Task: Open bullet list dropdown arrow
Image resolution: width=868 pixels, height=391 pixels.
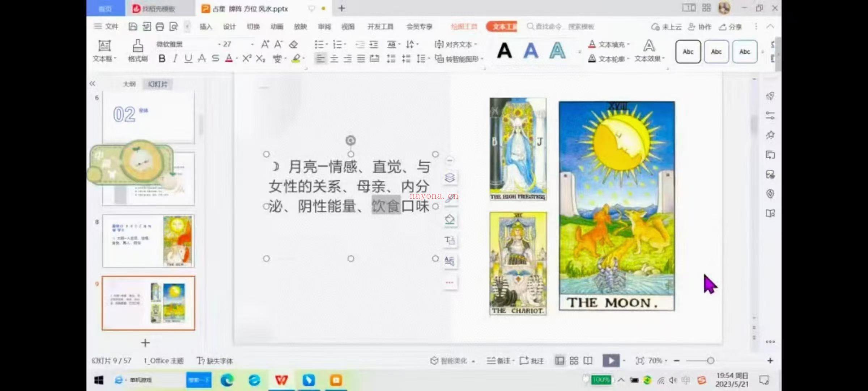Action: [x=327, y=44]
